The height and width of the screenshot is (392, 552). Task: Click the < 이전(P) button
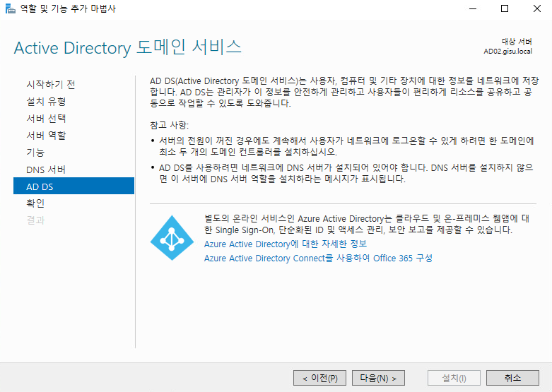[319, 378]
